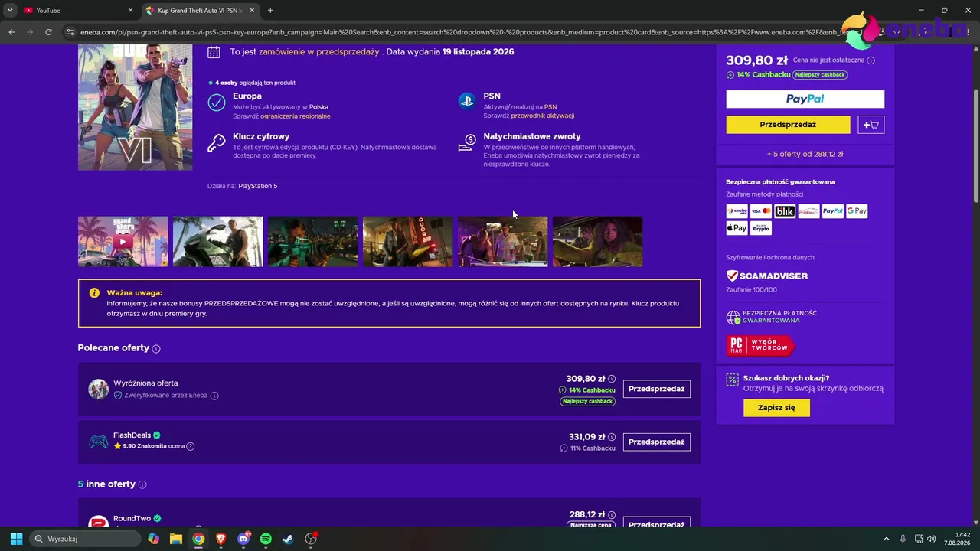The height and width of the screenshot is (551, 980).
Task: Click the PayPal payment method icon
Action: point(832,211)
